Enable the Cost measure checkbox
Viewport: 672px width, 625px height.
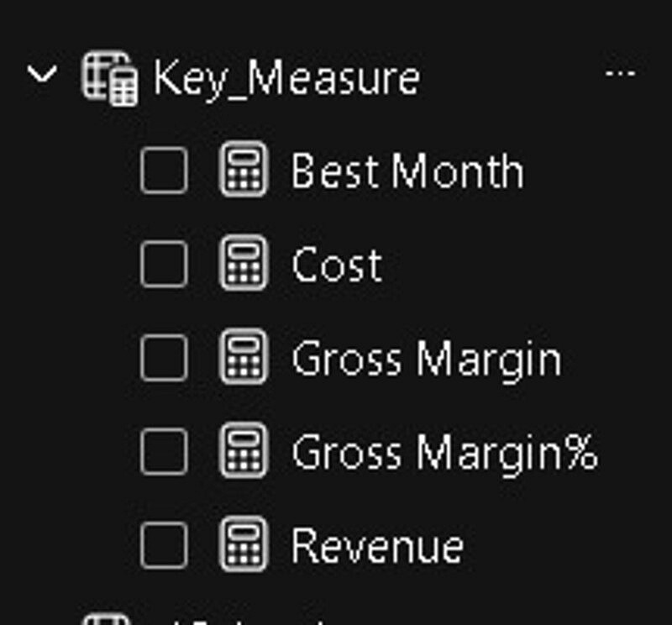click(163, 265)
